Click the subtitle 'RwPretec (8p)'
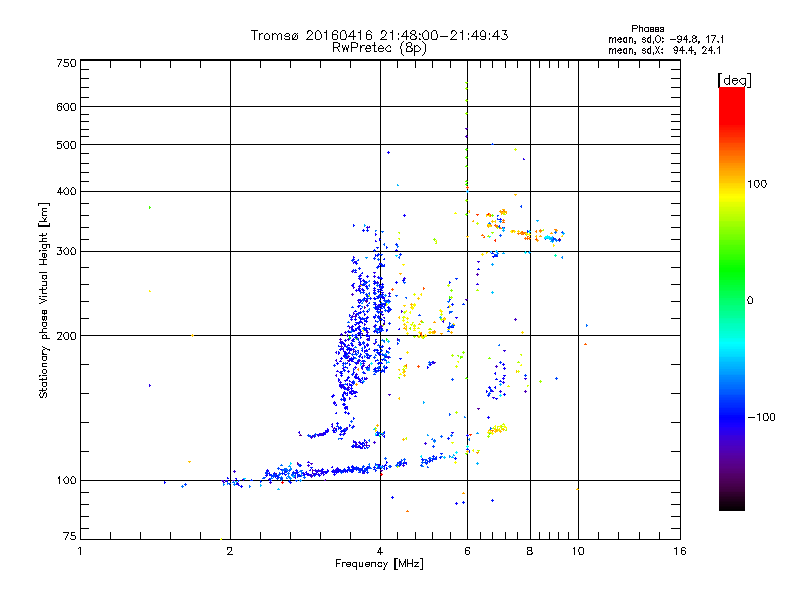 pyautogui.click(x=379, y=48)
